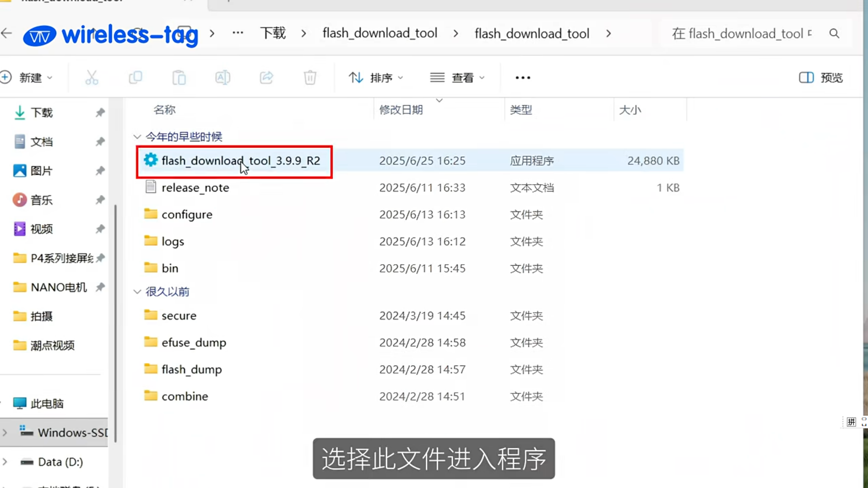The height and width of the screenshot is (488, 868).
Task: Open the configure folder
Action: pos(186,215)
